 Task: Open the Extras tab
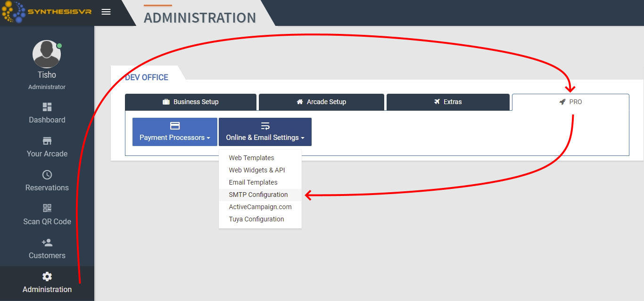[448, 102]
